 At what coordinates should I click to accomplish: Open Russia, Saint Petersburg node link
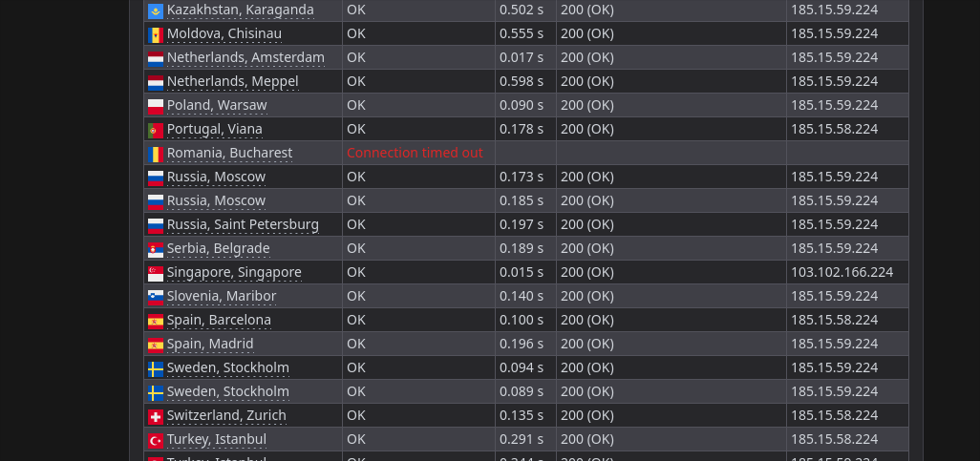[243, 224]
